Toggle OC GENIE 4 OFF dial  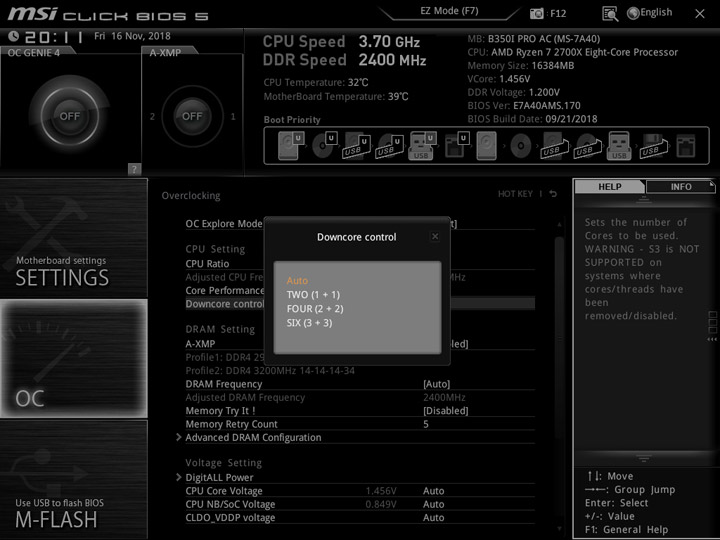[69, 116]
